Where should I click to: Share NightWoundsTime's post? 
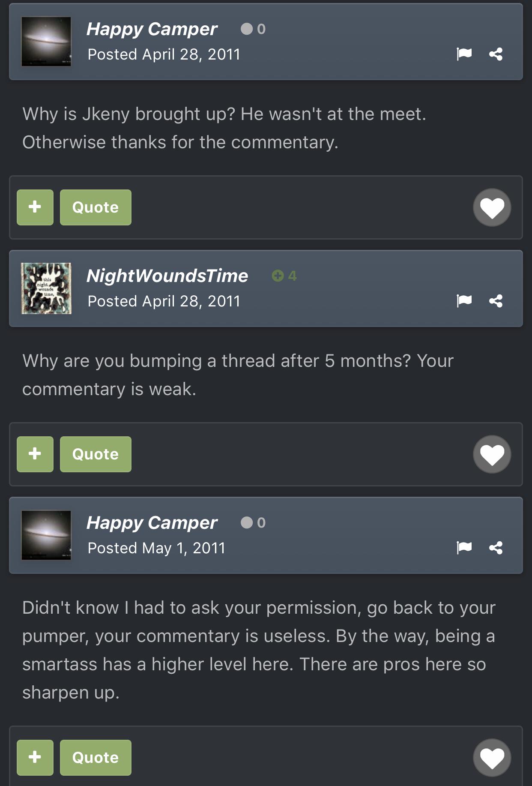click(x=496, y=301)
